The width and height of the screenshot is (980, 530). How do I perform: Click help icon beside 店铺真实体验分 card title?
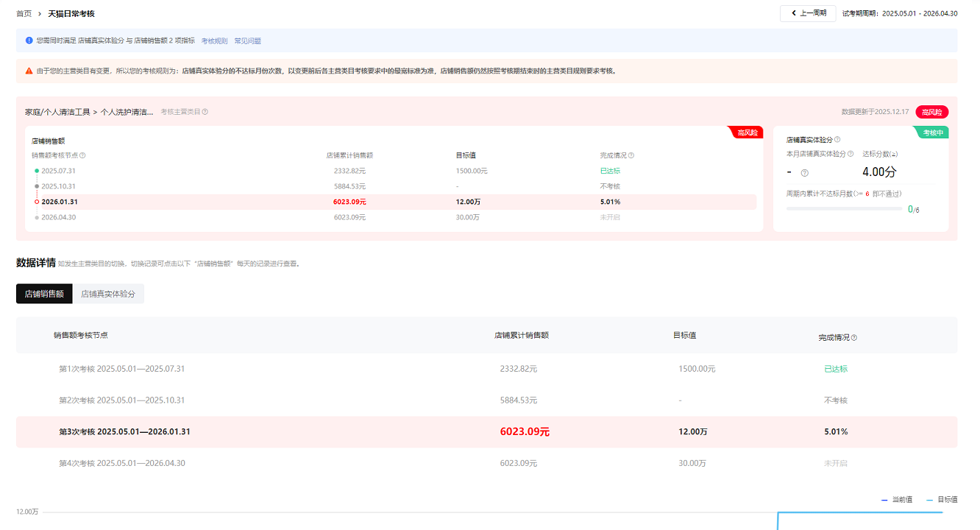point(837,139)
